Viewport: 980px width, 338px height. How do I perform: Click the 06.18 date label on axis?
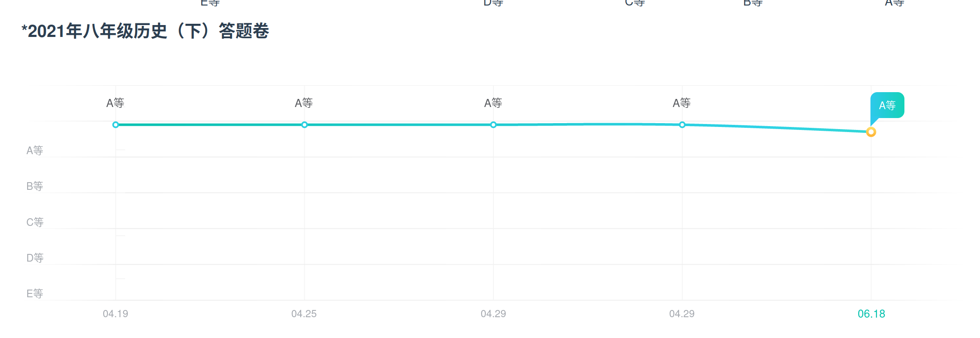click(x=871, y=314)
